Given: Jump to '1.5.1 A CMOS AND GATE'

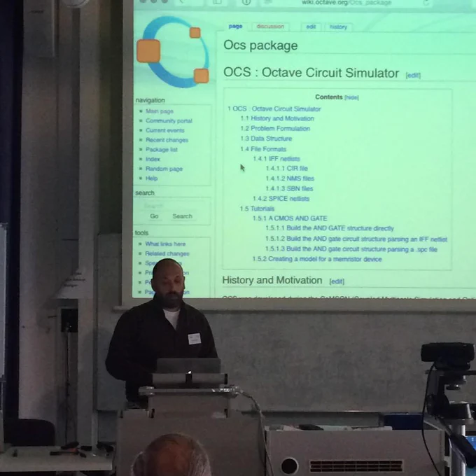Looking at the screenshot, I should click(290, 218).
